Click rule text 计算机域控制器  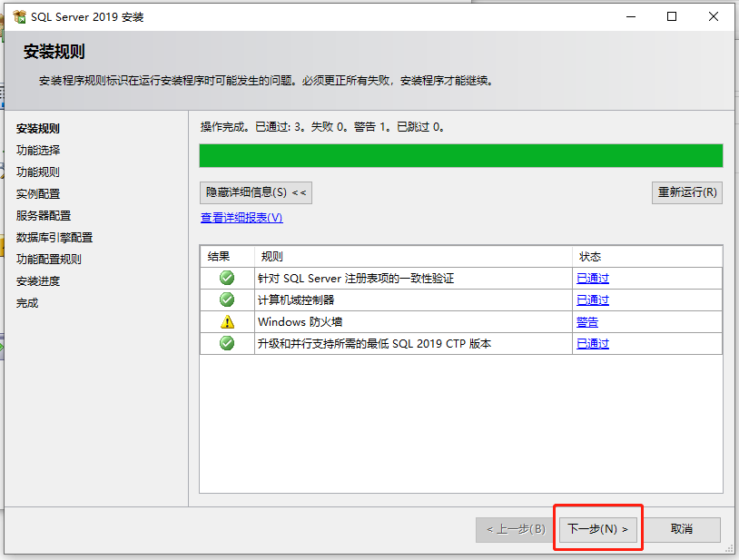[296, 300]
